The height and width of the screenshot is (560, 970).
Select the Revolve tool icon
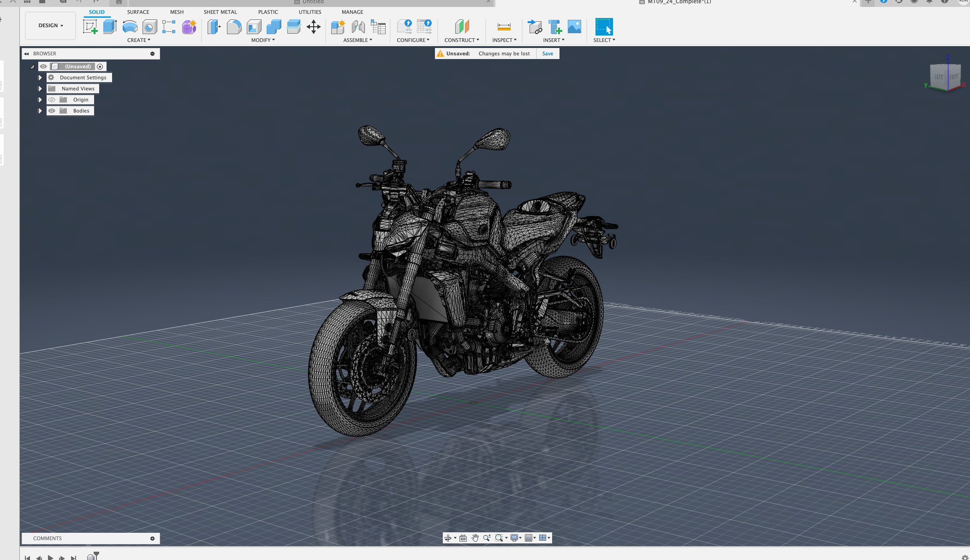[x=130, y=27]
